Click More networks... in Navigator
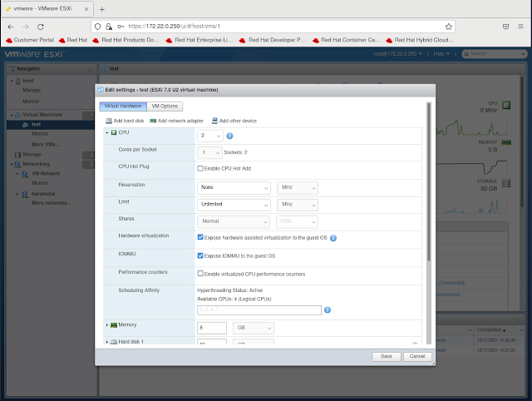 (x=52, y=203)
